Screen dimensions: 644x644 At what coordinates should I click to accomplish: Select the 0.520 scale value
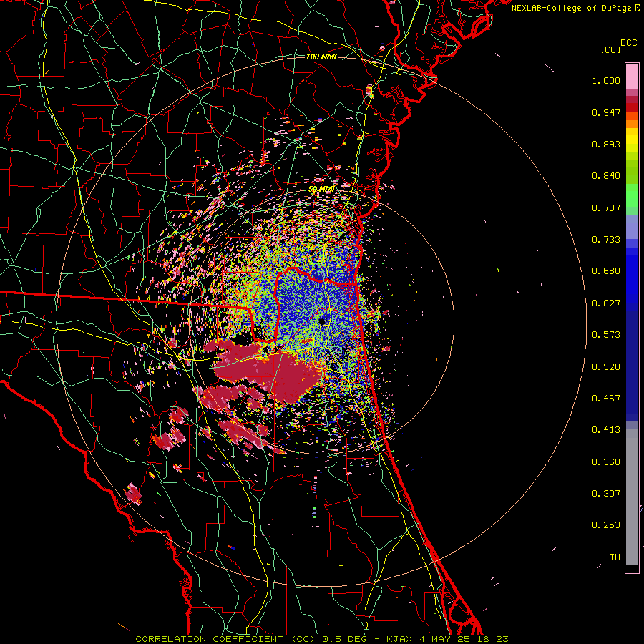coord(606,367)
